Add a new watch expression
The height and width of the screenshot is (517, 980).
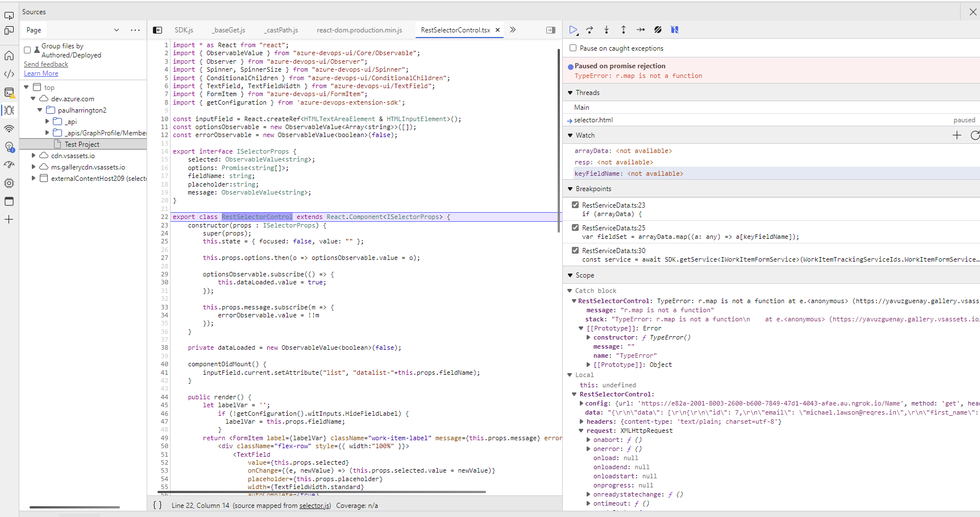tap(957, 135)
